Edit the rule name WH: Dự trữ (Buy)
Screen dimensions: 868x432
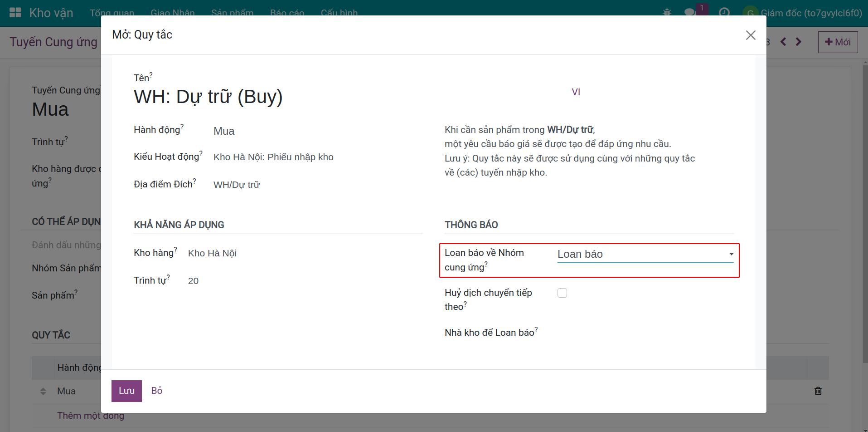point(208,97)
